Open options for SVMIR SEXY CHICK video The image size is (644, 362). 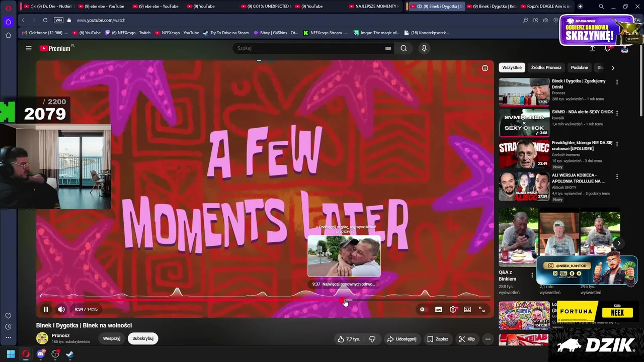click(x=617, y=113)
